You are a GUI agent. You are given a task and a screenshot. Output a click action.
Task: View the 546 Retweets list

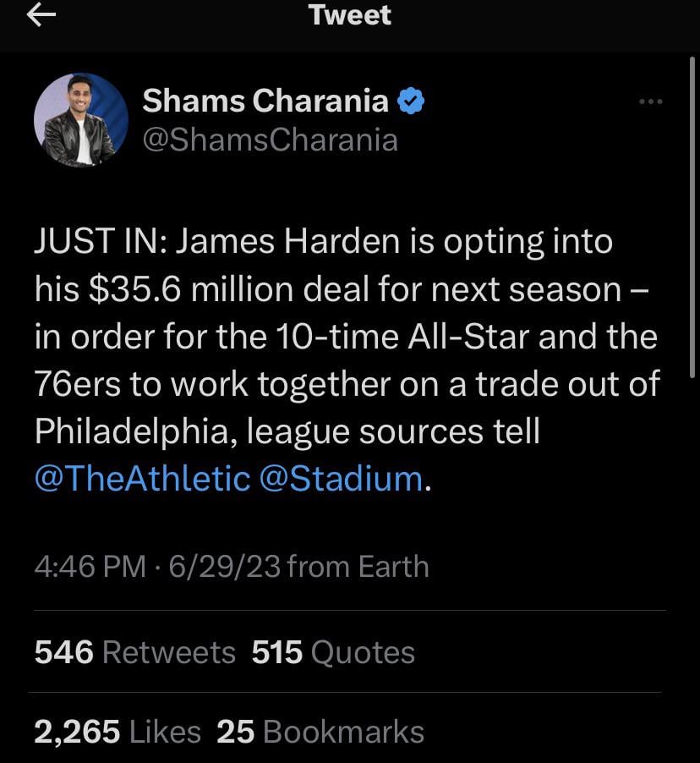(x=135, y=652)
